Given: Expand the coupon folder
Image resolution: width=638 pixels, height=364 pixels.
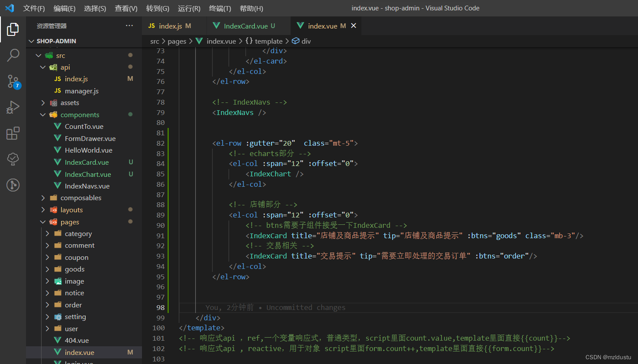Looking at the screenshot, I should (47, 257).
